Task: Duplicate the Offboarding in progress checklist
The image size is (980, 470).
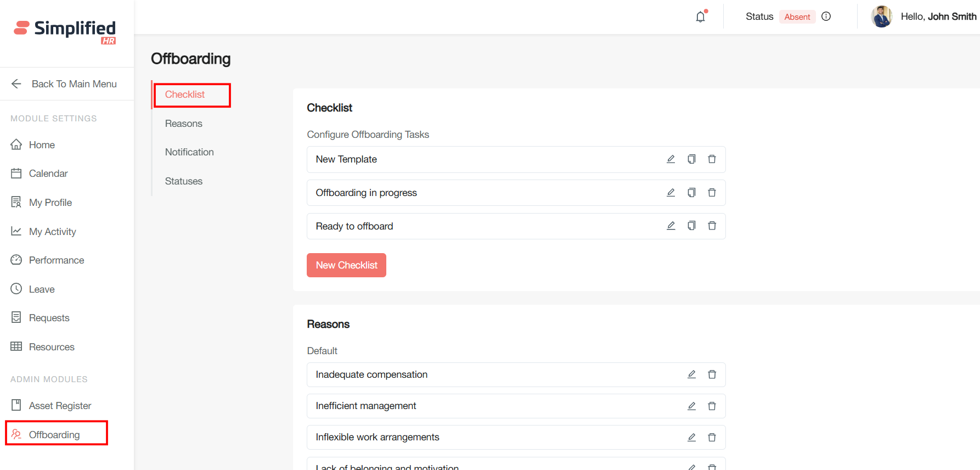Action: point(691,193)
